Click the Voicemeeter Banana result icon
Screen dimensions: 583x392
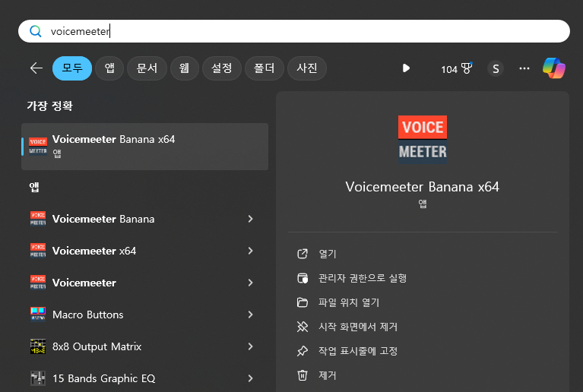click(x=38, y=219)
